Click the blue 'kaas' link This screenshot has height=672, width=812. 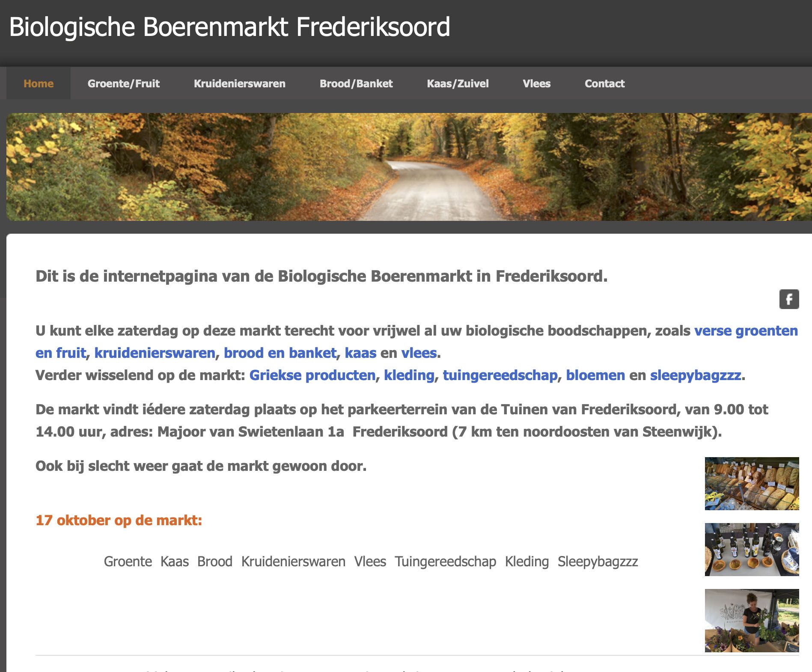click(x=360, y=353)
